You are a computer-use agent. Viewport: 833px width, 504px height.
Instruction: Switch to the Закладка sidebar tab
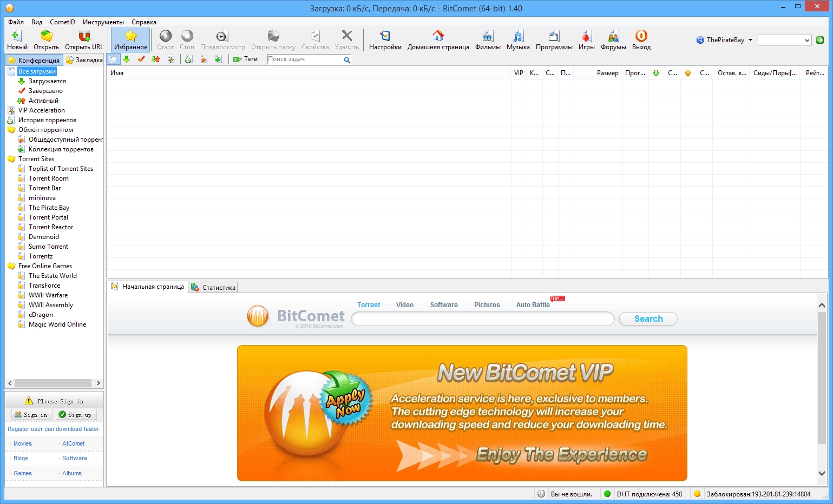[84, 60]
